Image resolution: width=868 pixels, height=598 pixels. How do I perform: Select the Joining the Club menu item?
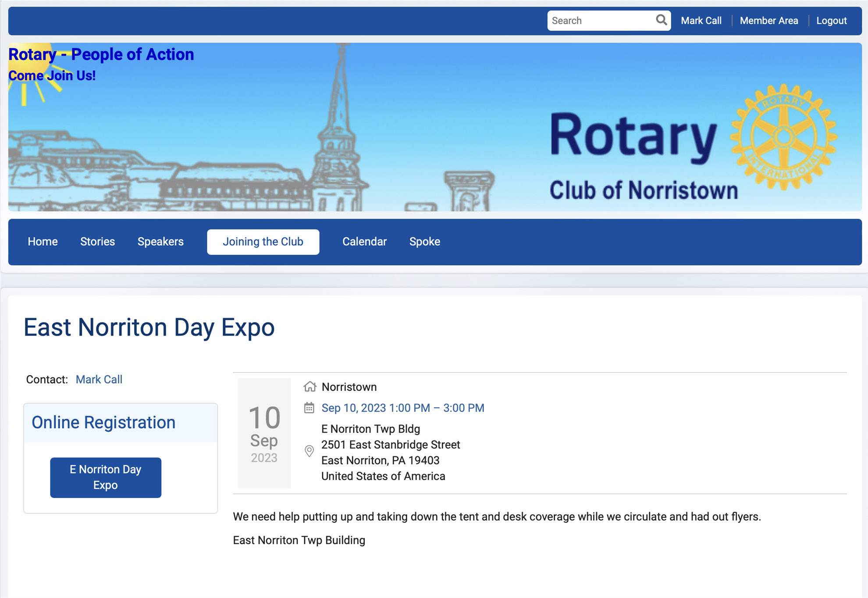click(263, 242)
